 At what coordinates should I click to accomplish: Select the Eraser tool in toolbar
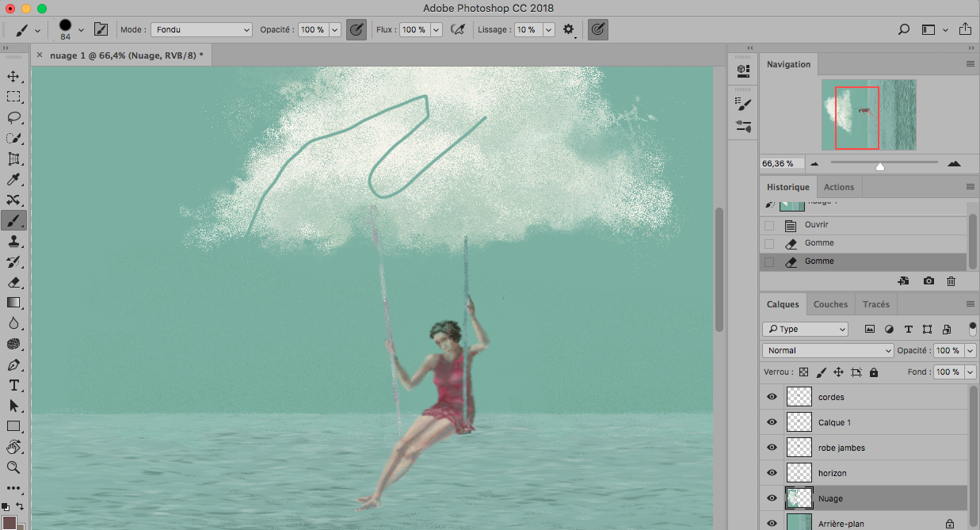[x=13, y=282]
